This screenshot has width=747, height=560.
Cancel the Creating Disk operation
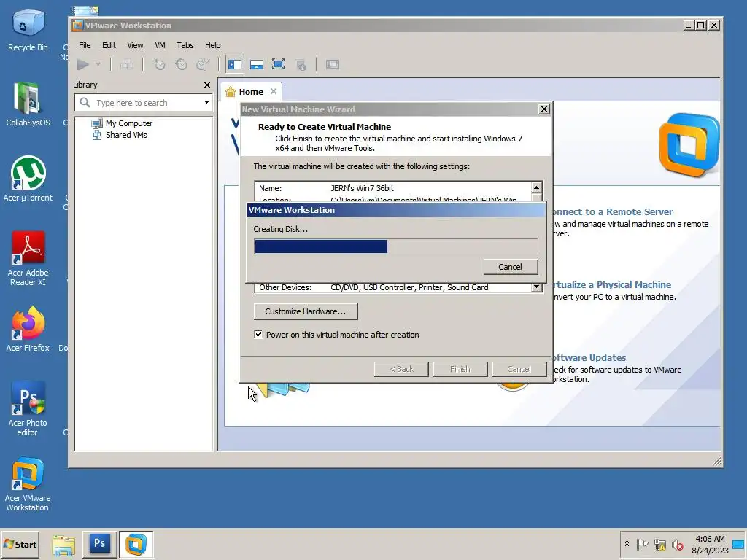tap(511, 267)
